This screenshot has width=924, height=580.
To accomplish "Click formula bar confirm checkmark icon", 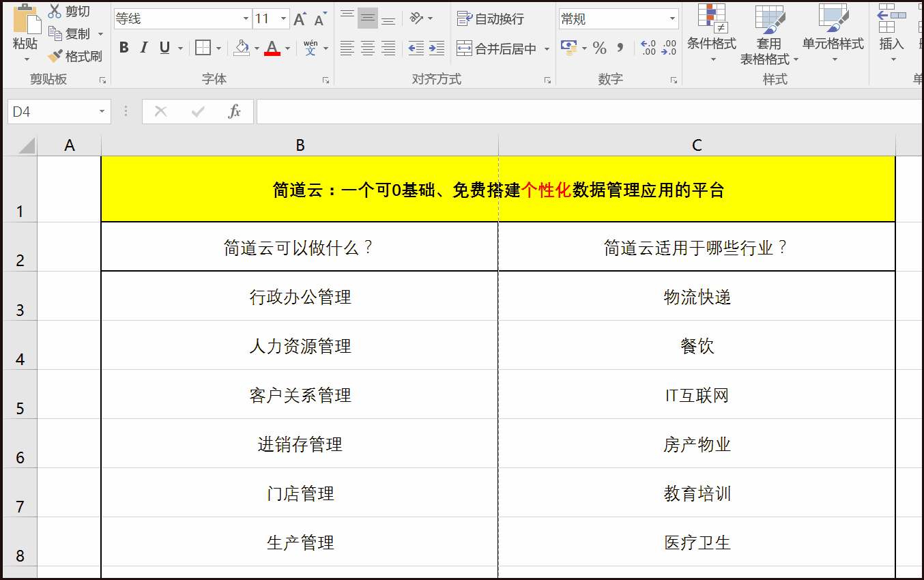I will [x=198, y=111].
